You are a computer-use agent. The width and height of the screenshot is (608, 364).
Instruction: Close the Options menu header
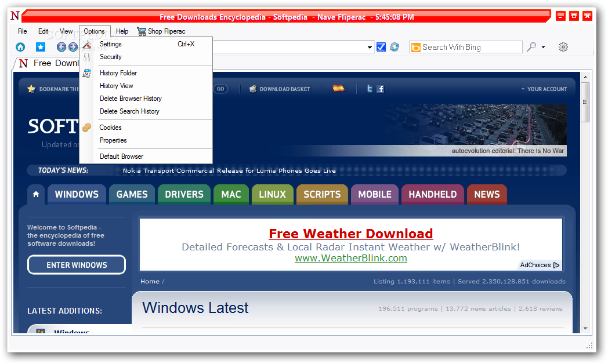pos(94,31)
